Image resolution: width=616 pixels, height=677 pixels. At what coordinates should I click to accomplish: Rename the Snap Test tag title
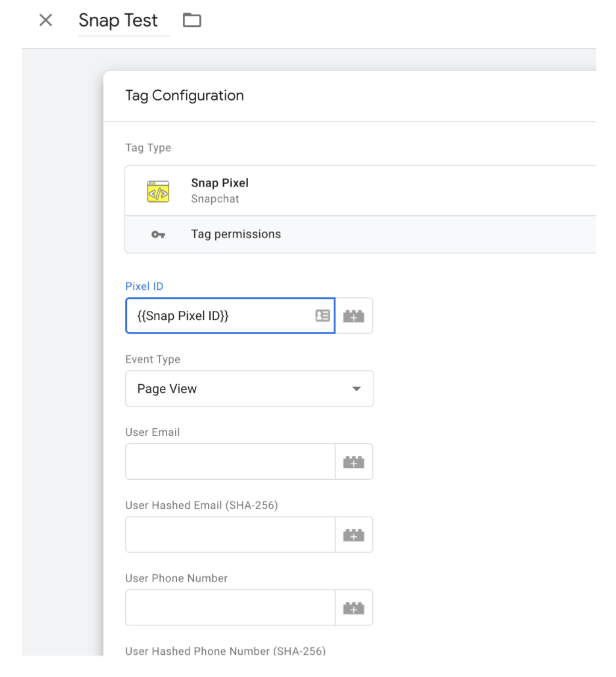[x=119, y=20]
